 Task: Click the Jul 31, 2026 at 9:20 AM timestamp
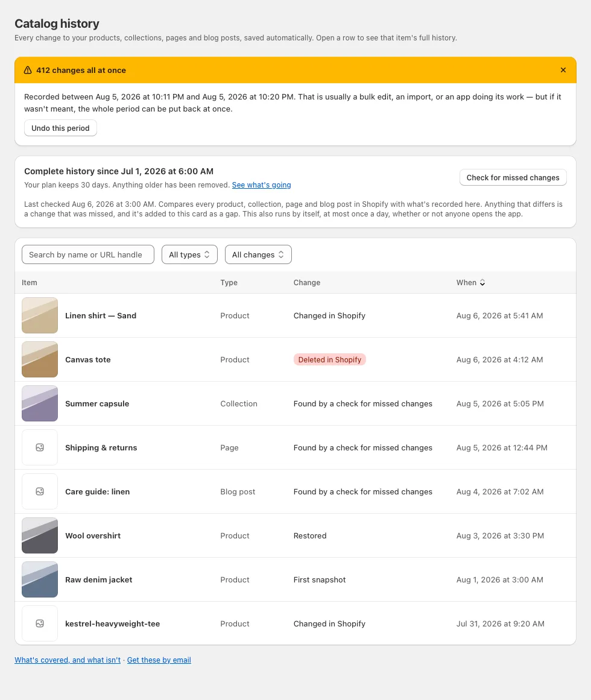tap(501, 623)
